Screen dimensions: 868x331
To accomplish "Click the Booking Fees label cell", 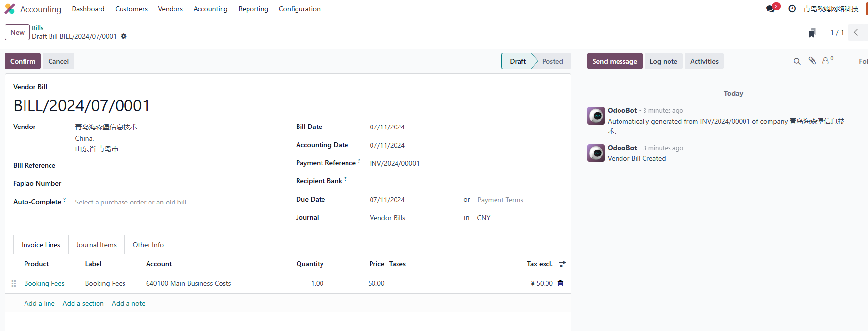I will click(105, 283).
